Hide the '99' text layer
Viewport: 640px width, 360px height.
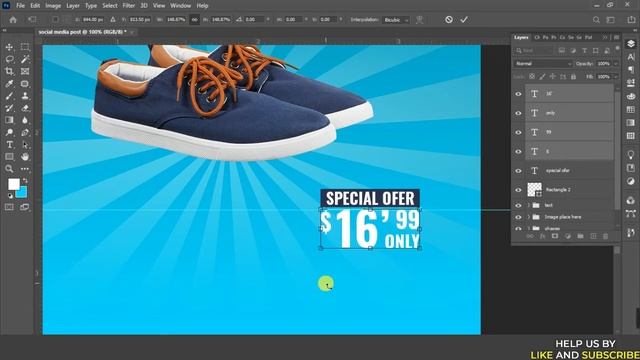(x=518, y=132)
